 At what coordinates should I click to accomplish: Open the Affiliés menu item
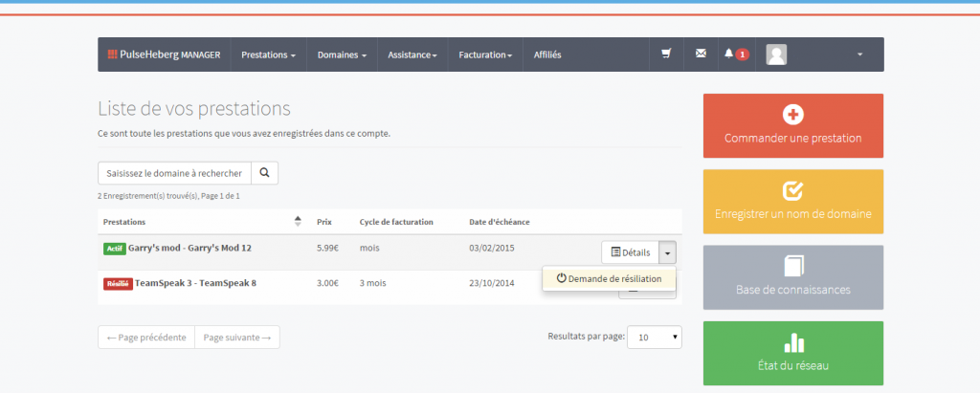pos(547,55)
